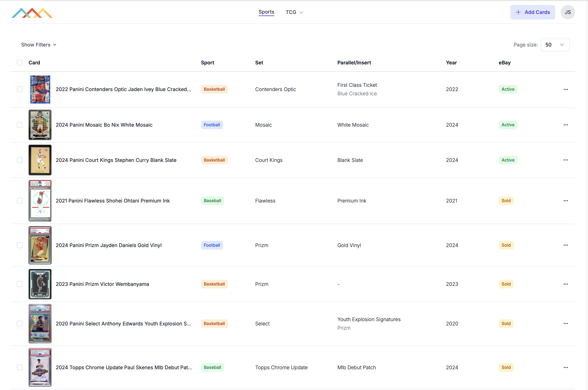Click year 2023 on Wembanyama row
Image resolution: width=588 pixels, height=390 pixels.
pyautogui.click(x=452, y=284)
